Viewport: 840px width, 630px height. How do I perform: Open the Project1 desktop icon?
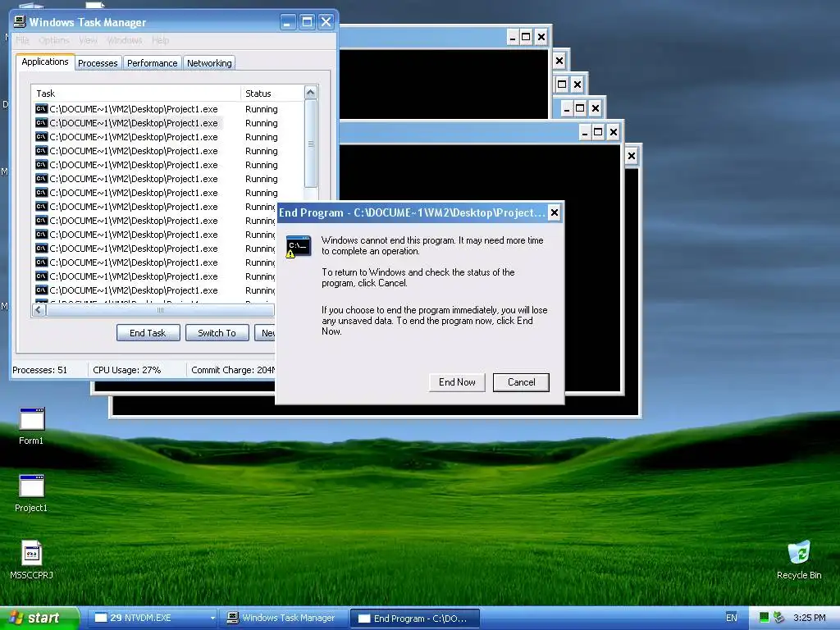[x=31, y=493]
